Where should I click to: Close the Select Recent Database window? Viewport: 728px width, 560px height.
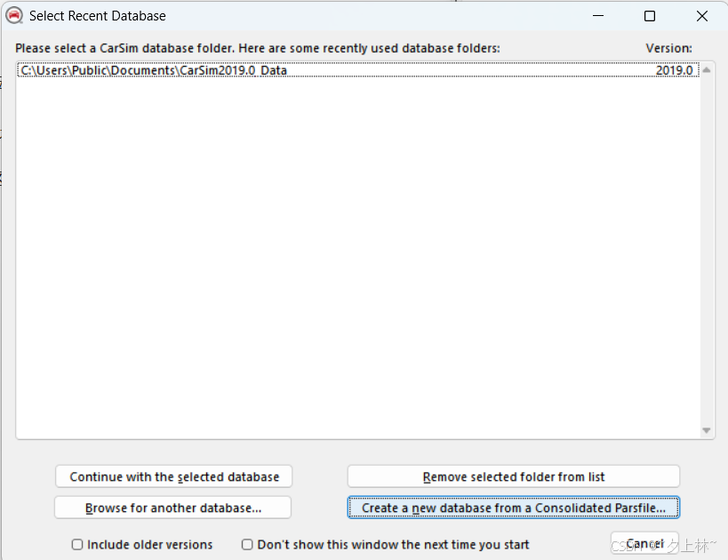tap(702, 16)
